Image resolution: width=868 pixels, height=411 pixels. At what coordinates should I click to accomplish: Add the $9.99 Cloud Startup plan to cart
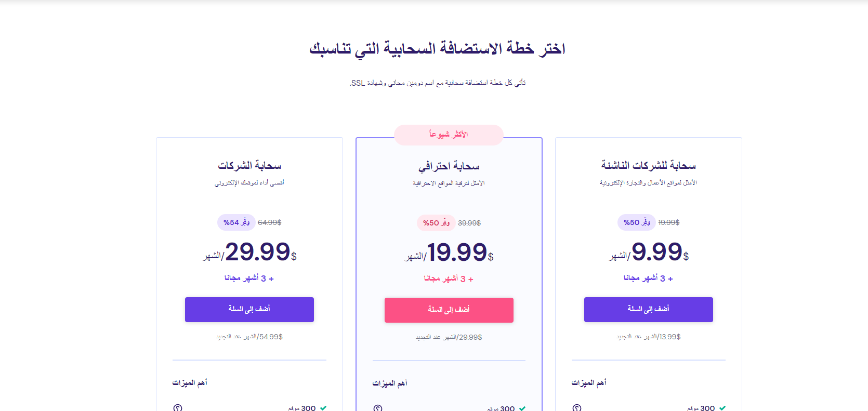click(x=648, y=309)
